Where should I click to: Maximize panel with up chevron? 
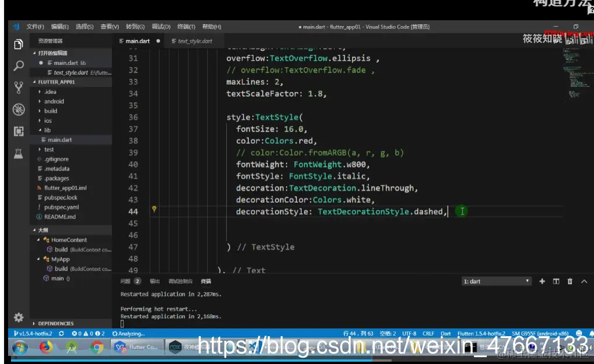click(584, 281)
